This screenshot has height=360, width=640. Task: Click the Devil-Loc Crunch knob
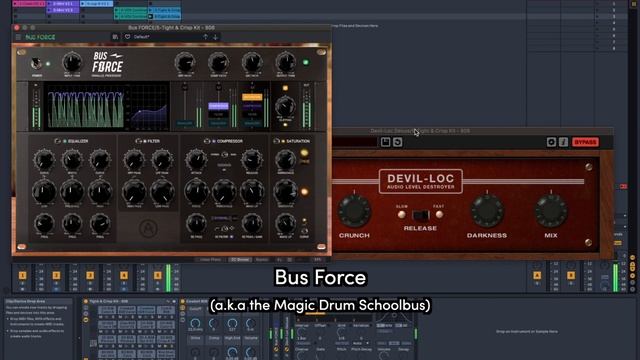pyautogui.click(x=354, y=211)
